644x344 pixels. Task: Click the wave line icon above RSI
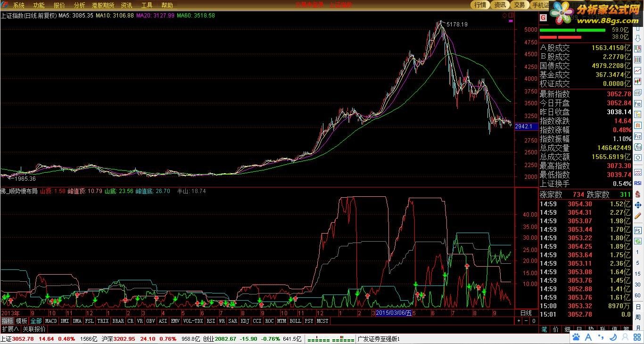638,172
